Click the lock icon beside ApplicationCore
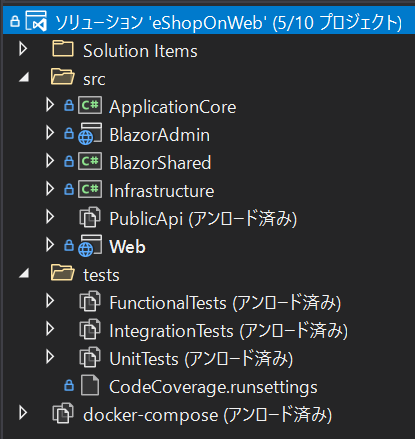415x439 pixels. tap(69, 105)
